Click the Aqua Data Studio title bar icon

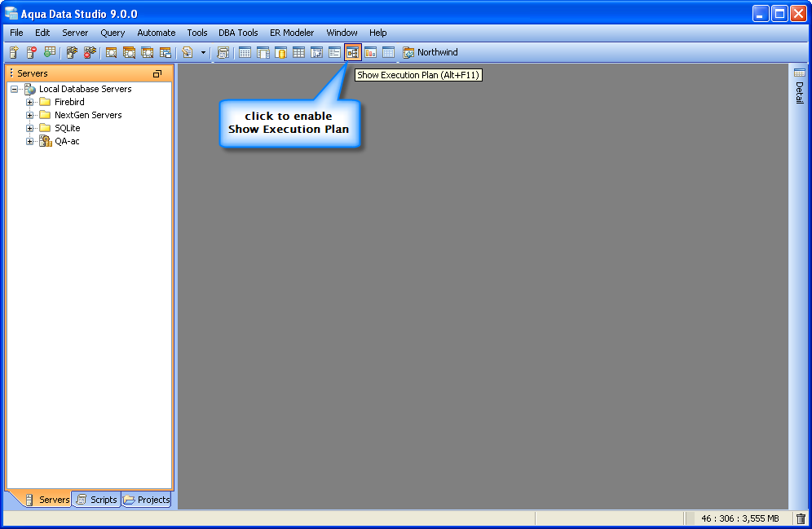pos(11,14)
